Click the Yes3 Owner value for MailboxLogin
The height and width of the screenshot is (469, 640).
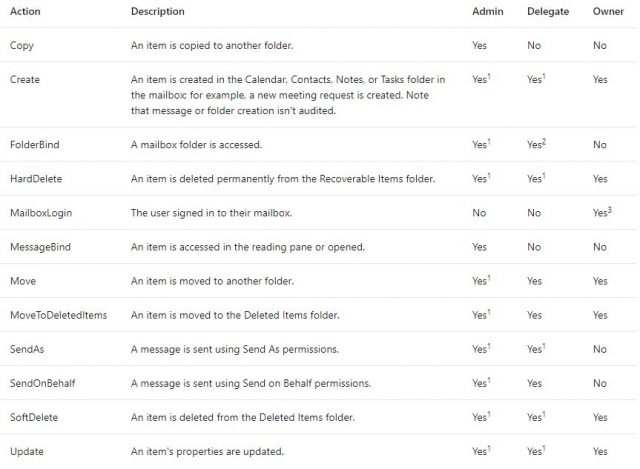coord(602,212)
